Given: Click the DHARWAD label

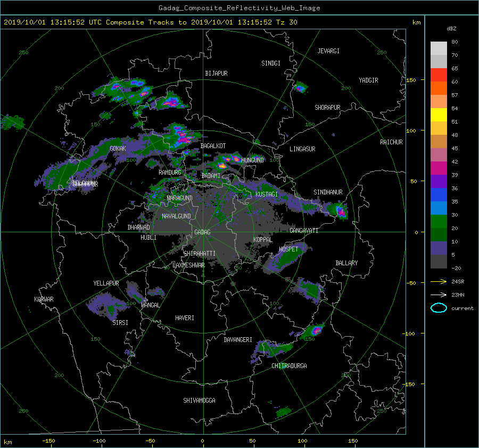Looking at the screenshot, I should 139,227.
